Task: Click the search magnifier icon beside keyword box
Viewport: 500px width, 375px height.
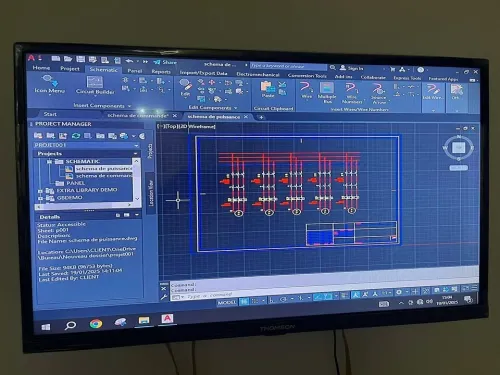Action: point(333,67)
